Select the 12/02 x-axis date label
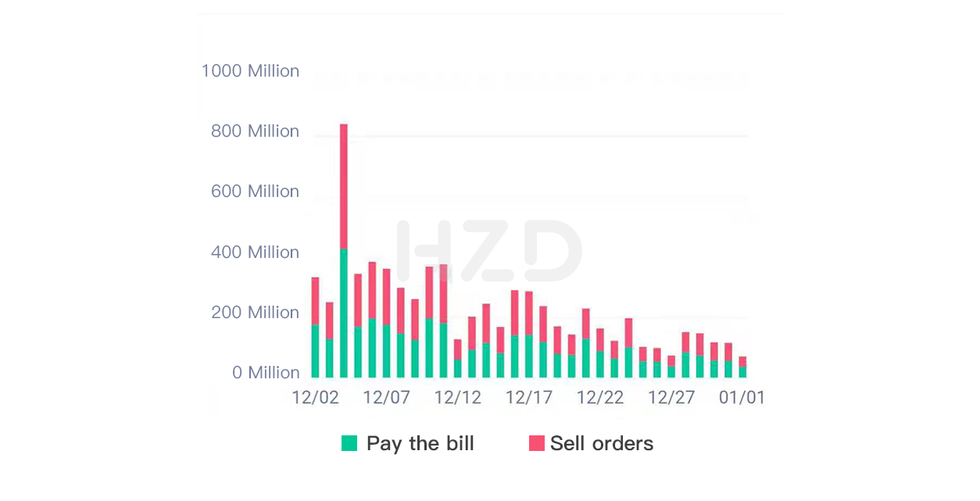 (x=315, y=398)
